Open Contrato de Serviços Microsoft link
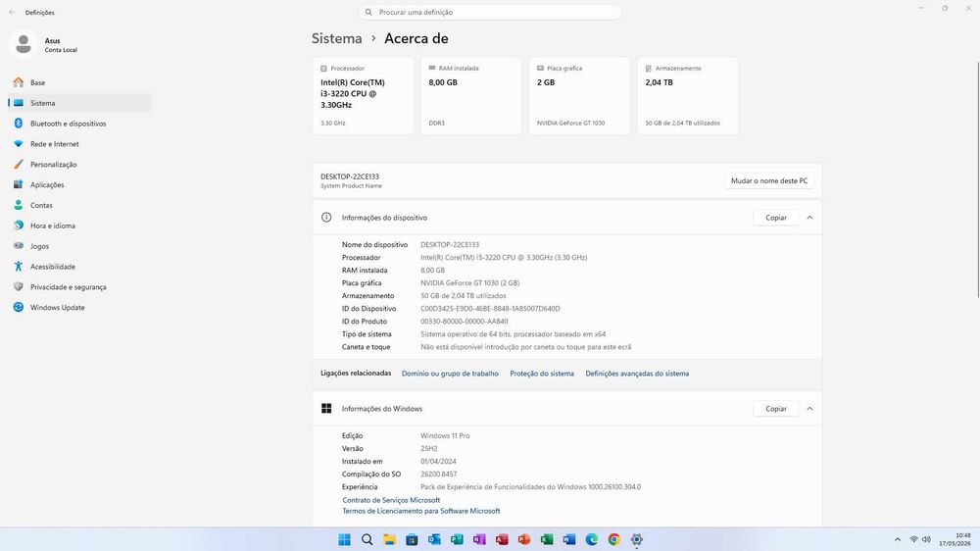Image resolution: width=980 pixels, height=551 pixels. click(391, 500)
